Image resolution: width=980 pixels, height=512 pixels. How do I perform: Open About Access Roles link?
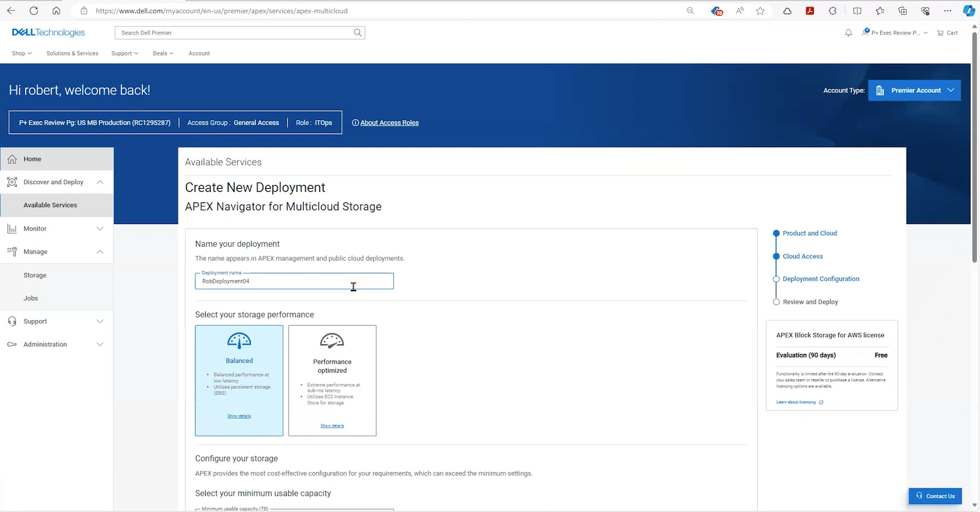click(x=389, y=123)
